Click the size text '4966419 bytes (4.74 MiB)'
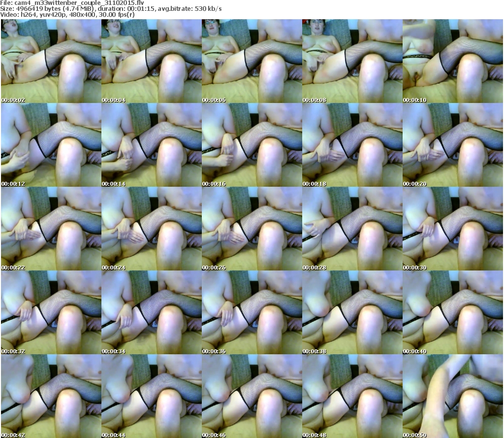Image resolution: width=504 pixels, height=438 pixels. pos(55,9)
